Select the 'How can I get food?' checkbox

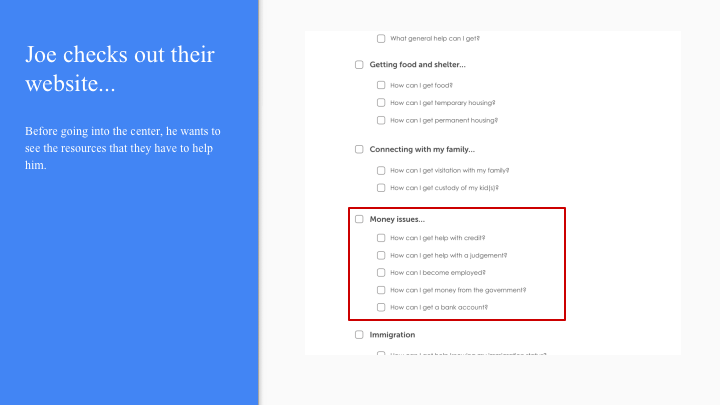click(381, 85)
